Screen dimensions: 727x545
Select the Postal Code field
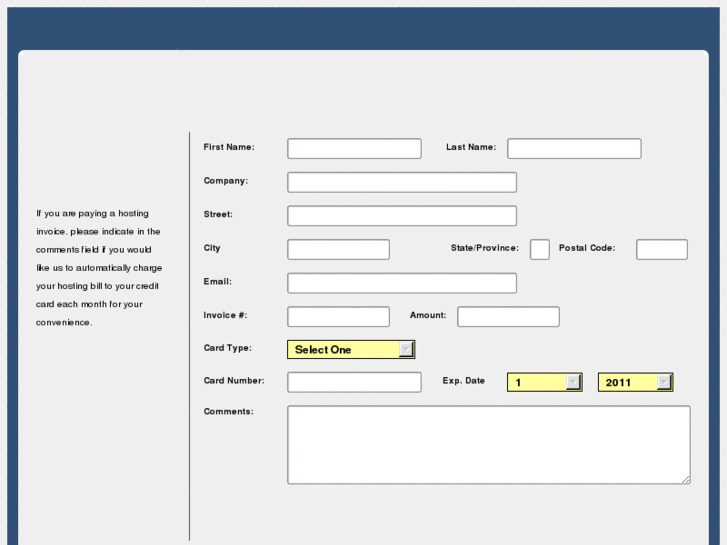[662, 250]
